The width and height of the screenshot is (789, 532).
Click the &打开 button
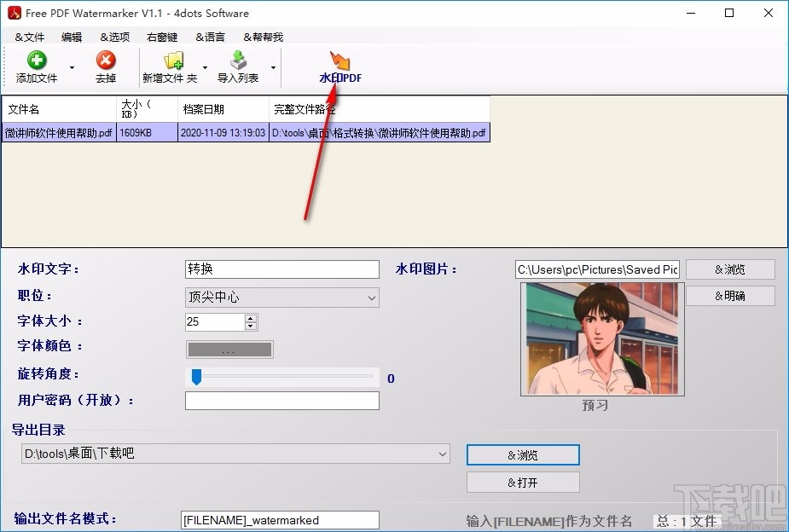pos(523,483)
